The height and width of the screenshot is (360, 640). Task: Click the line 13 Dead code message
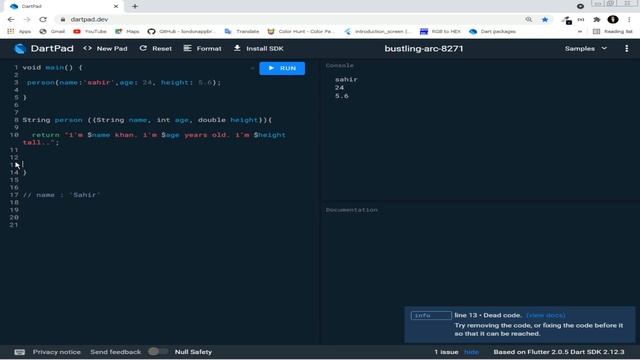pos(488,315)
